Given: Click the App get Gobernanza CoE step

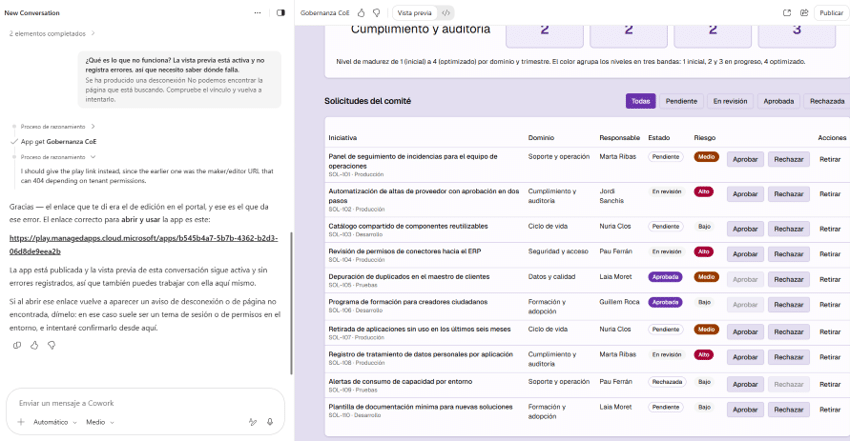Looking at the screenshot, I should (x=59, y=141).
